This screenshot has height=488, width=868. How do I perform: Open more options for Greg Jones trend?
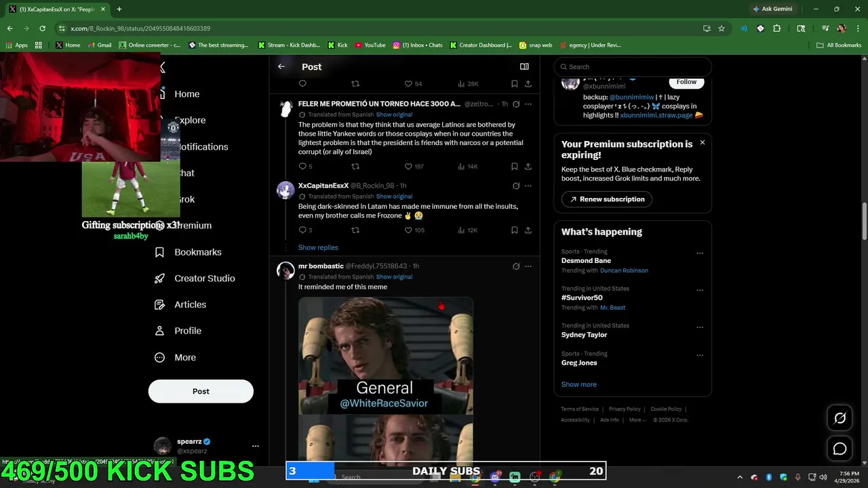coord(700,355)
